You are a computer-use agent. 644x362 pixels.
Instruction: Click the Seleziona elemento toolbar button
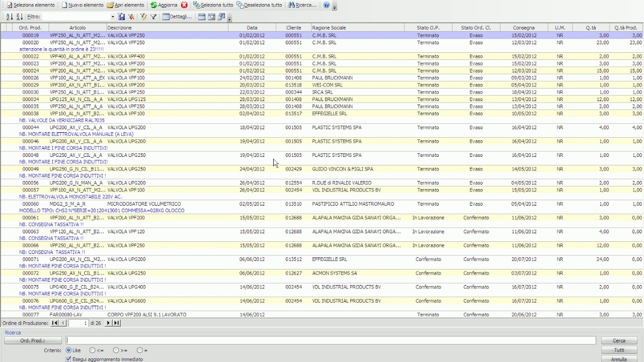coord(31,5)
